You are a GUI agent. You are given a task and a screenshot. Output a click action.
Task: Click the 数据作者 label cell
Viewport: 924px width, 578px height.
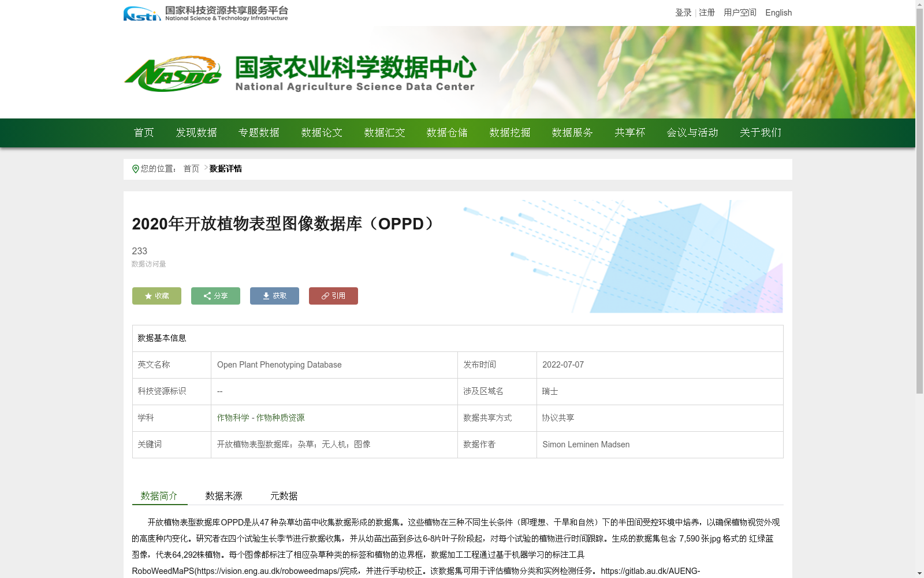pos(497,445)
